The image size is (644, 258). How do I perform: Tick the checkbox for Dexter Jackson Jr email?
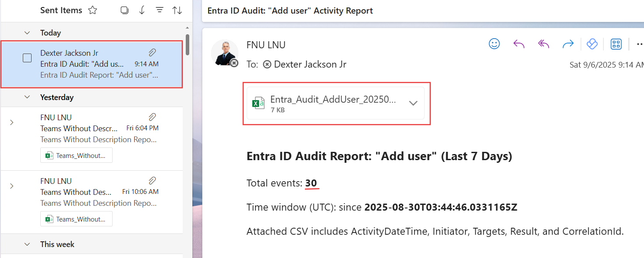tap(27, 58)
